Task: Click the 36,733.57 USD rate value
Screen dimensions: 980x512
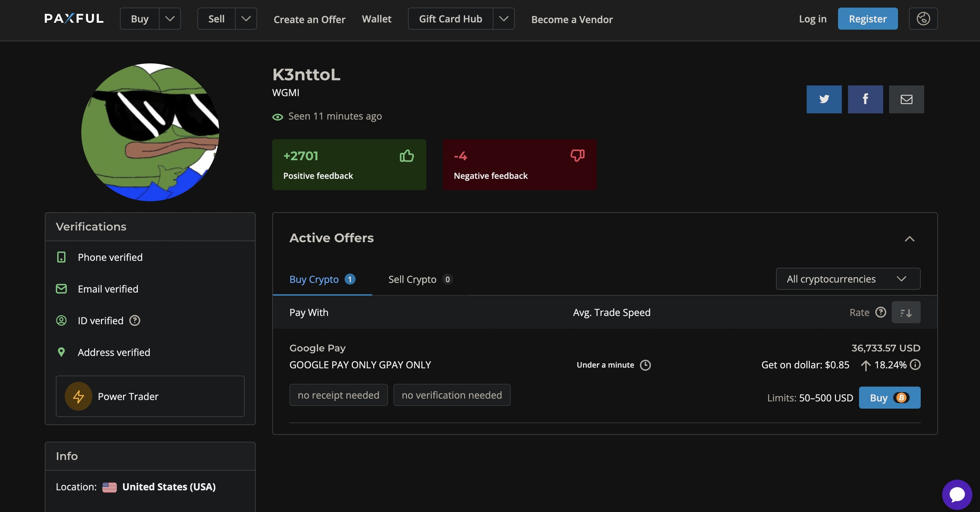Action: coord(886,348)
